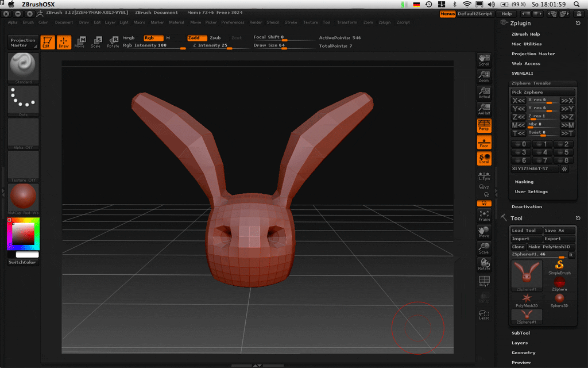
Task: Select the Edit mode icon
Action: click(48, 42)
